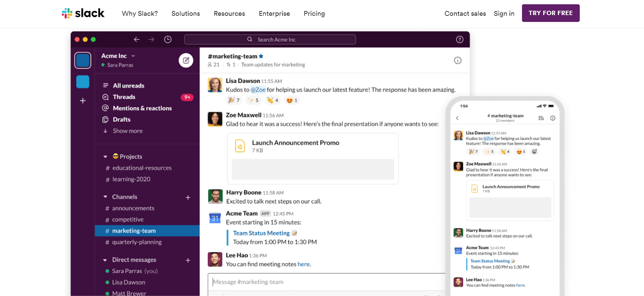Open the Resources menu
This screenshot has height=296, width=644.
coord(229,14)
